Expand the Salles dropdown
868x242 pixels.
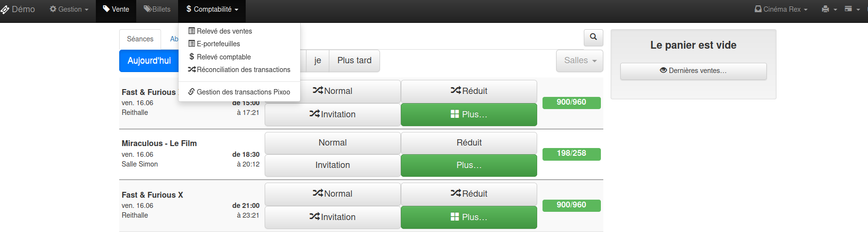(579, 60)
